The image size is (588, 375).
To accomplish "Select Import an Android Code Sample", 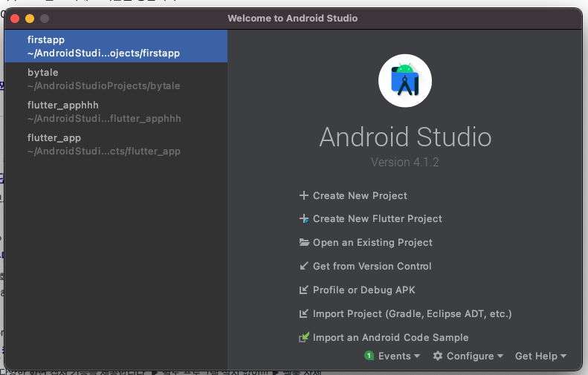I will (x=390, y=337).
